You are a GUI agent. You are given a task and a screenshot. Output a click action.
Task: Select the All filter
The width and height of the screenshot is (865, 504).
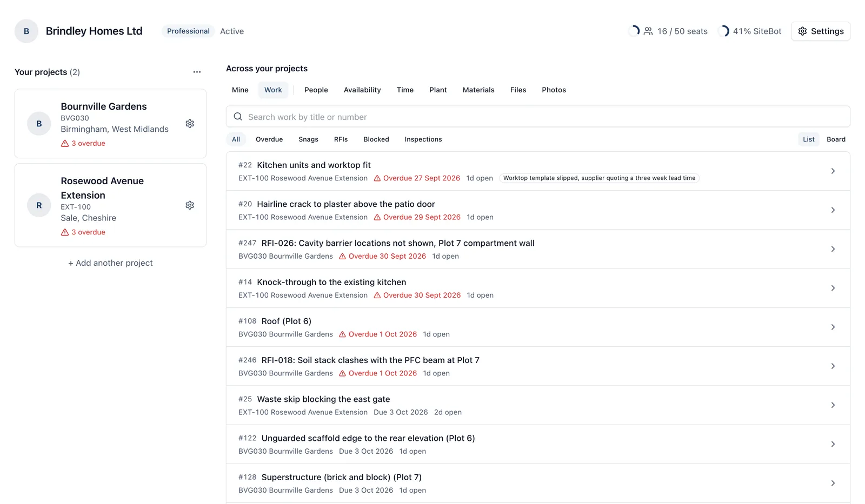(236, 139)
